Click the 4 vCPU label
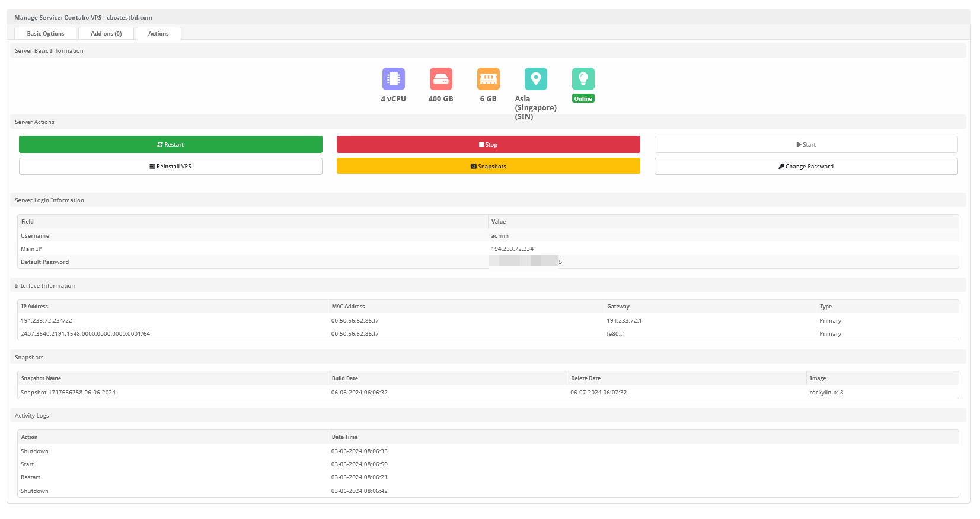Image resolution: width=980 pixels, height=519 pixels. coord(393,99)
